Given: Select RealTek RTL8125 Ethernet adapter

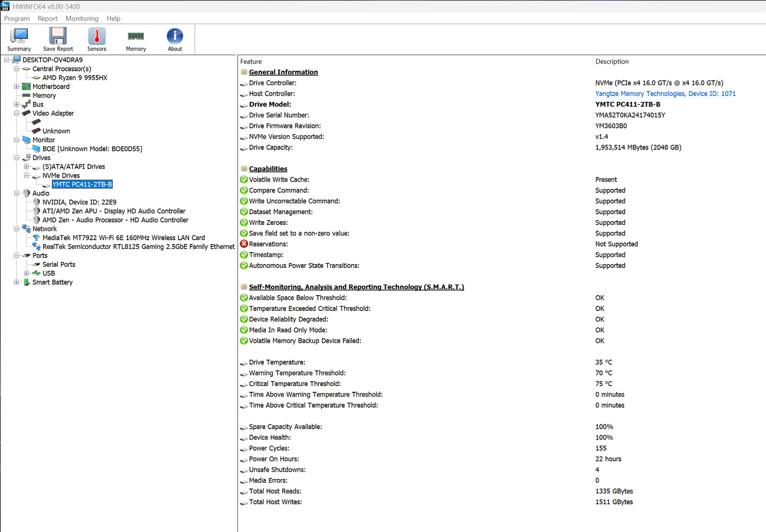Looking at the screenshot, I should pyautogui.click(x=138, y=247).
